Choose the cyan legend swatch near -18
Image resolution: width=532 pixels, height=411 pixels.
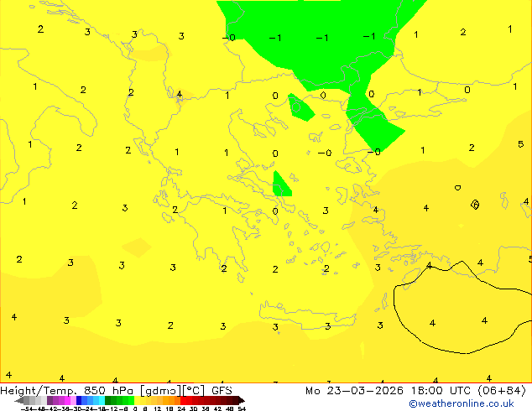click(x=102, y=400)
